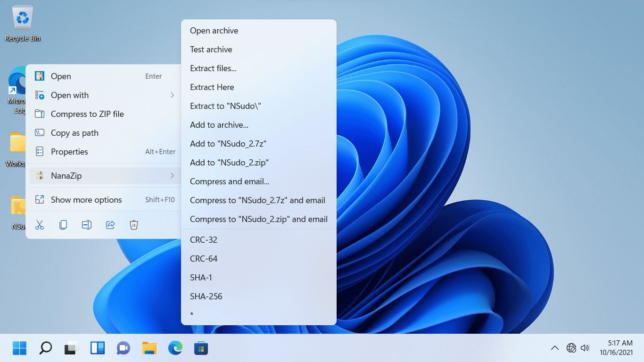Click Show more options

86,199
